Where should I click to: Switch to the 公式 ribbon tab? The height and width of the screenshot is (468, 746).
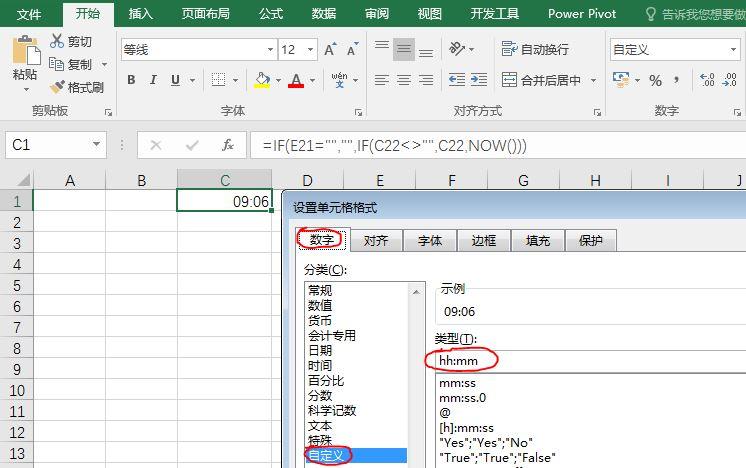271,14
